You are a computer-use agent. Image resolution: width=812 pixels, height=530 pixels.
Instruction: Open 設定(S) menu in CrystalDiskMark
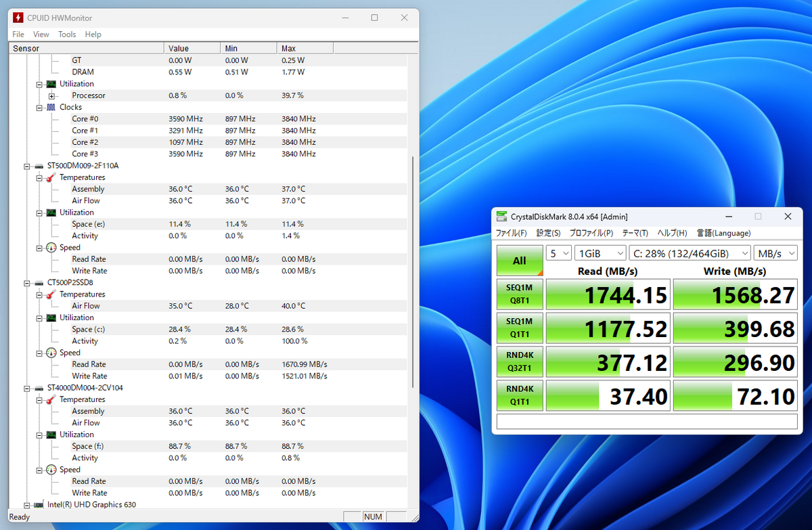[x=549, y=233]
